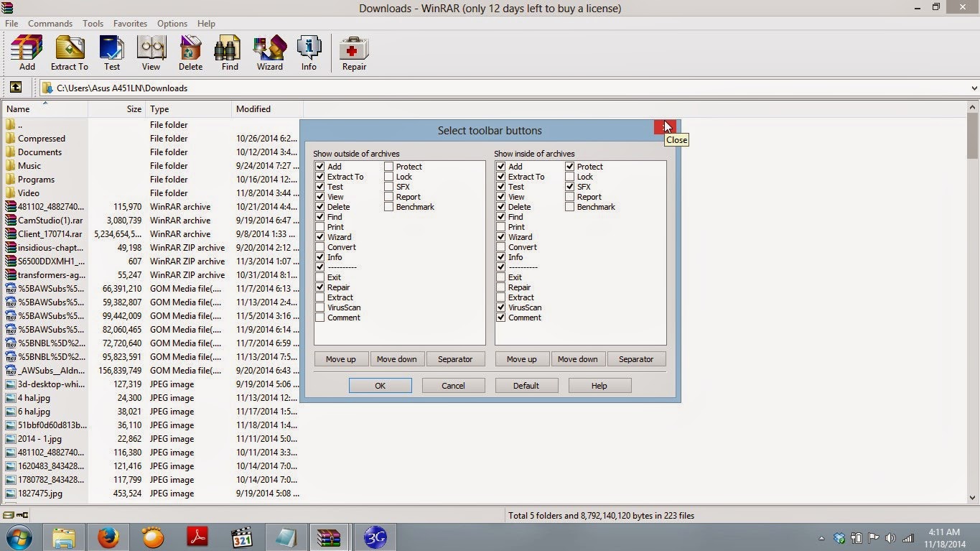Click Separator under the inside list

(x=636, y=359)
